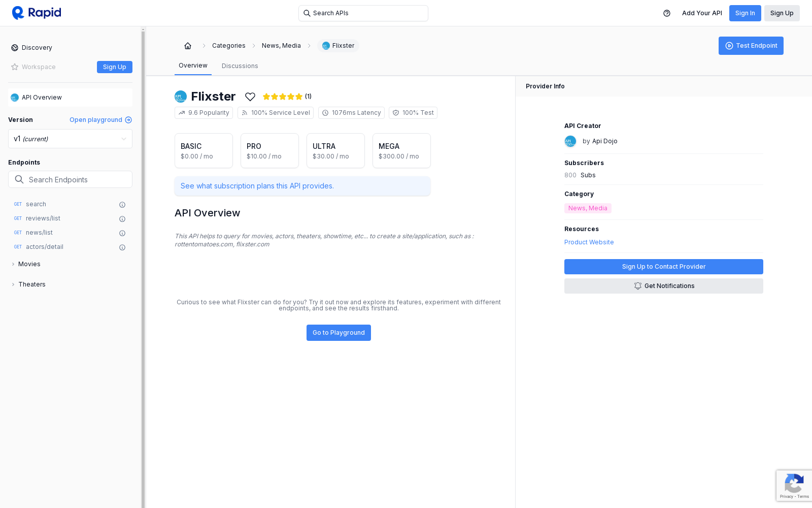The height and width of the screenshot is (508, 812).
Task: Click the News, Media breadcrumb
Action: pyautogui.click(x=281, y=46)
